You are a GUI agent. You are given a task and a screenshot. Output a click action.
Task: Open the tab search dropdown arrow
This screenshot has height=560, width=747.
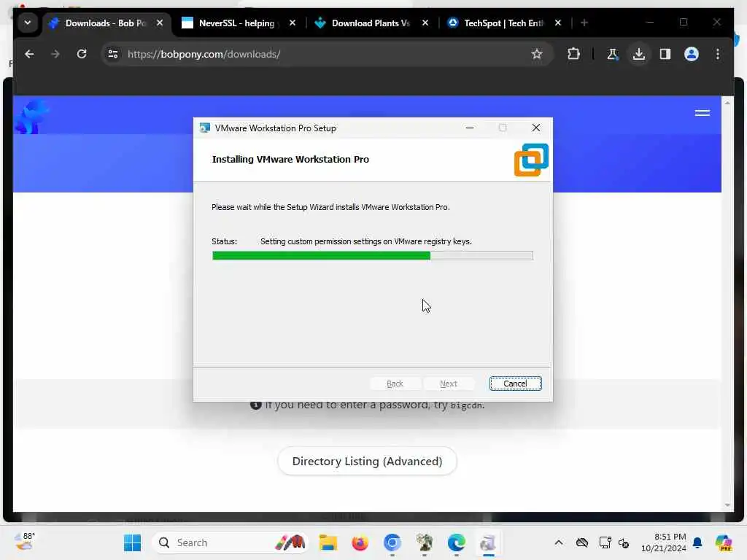pyautogui.click(x=28, y=23)
